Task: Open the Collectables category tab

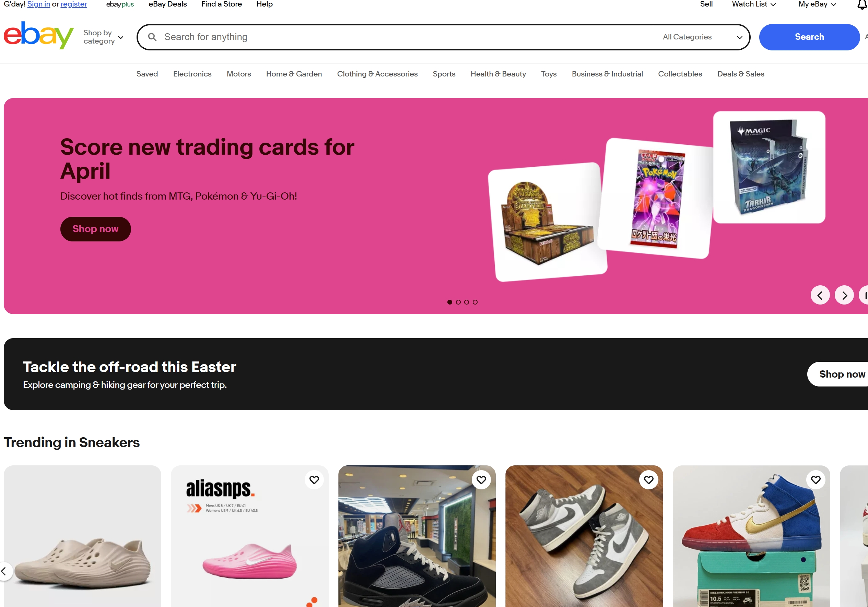Action: (x=680, y=74)
